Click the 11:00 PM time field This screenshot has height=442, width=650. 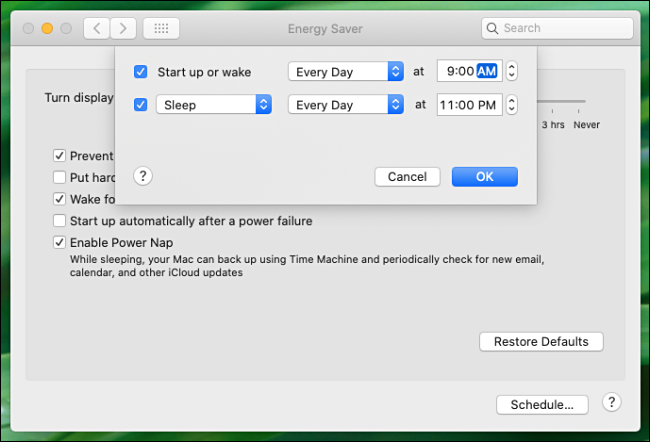tap(470, 104)
